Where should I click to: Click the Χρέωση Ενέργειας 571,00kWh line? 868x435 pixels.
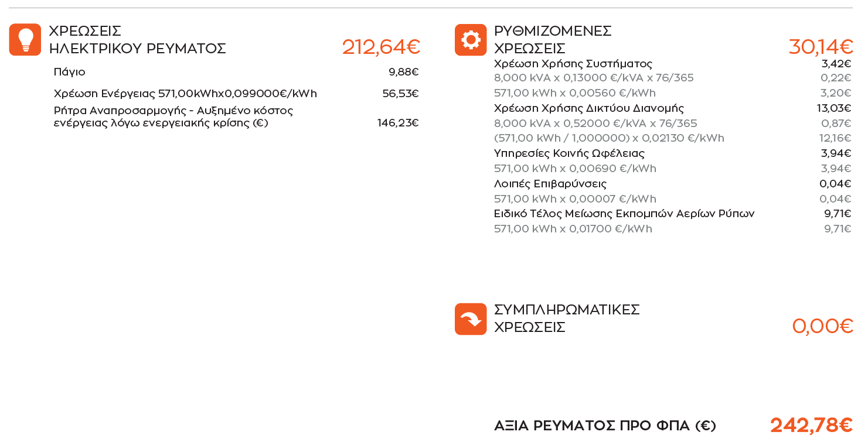[x=236, y=94]
